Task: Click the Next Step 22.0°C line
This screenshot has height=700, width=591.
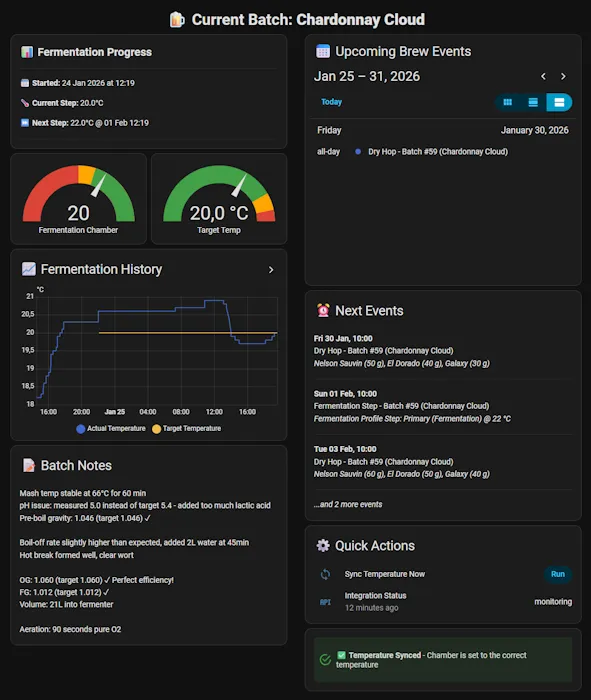Action: [85, 123]
